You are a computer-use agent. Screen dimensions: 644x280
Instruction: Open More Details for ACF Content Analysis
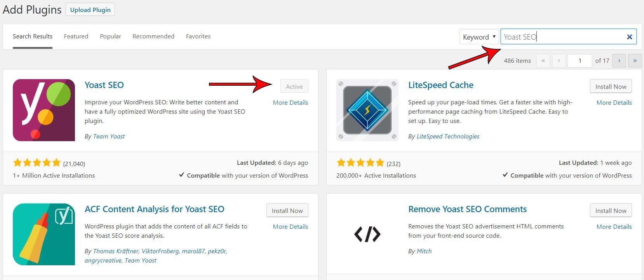(291, 226)
